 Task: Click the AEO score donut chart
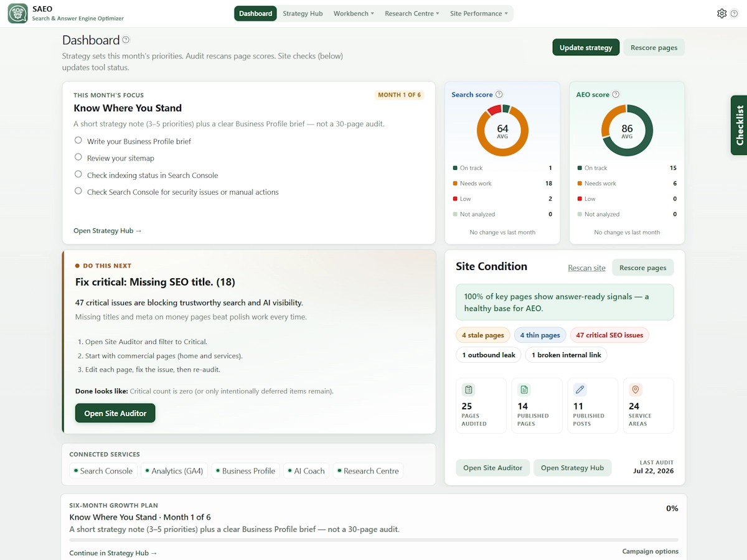point(627,131)
